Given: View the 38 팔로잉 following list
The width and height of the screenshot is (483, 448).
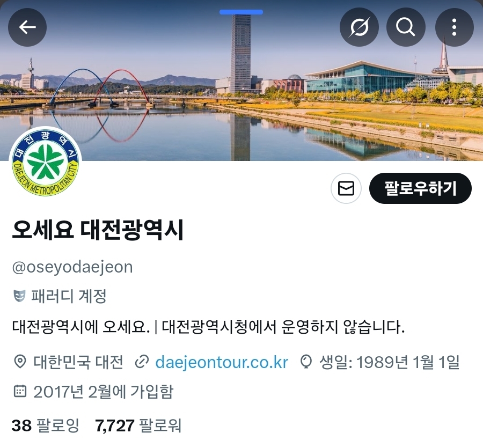Looking at the screenshot, I should [46, 425].
